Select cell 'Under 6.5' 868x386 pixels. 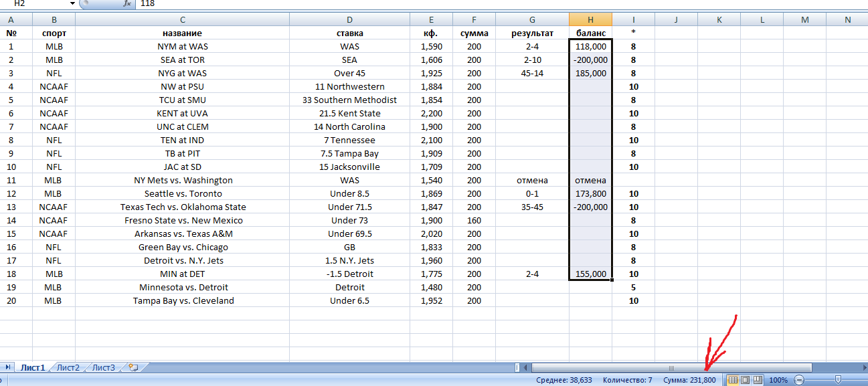pyautogui.click(x=349, y=300)
